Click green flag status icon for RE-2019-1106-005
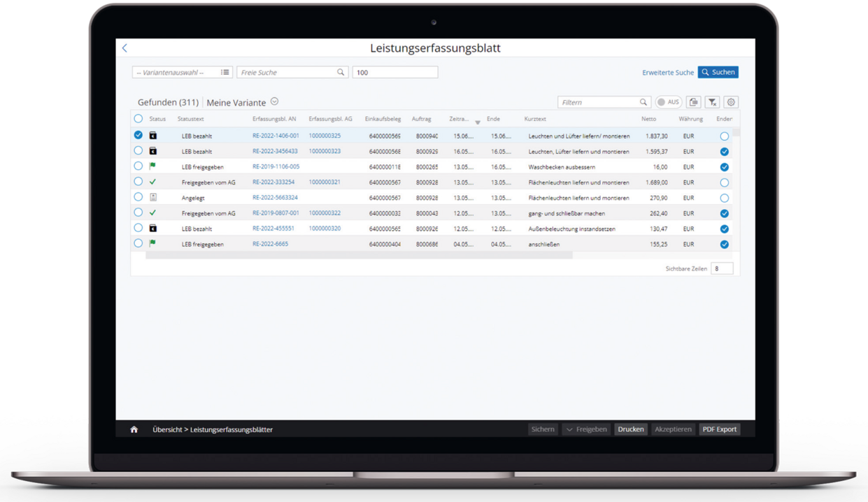The width and height of the screenshot is (868, 502). coord(152,166)
